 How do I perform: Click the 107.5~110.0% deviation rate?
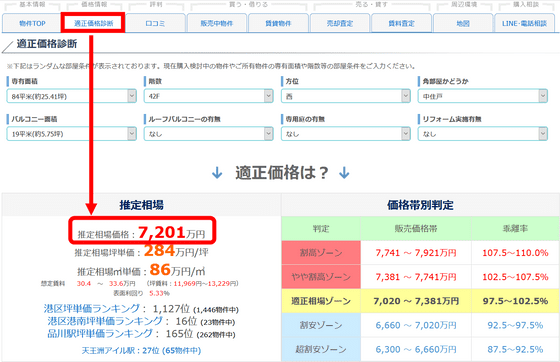click(515, 253)
